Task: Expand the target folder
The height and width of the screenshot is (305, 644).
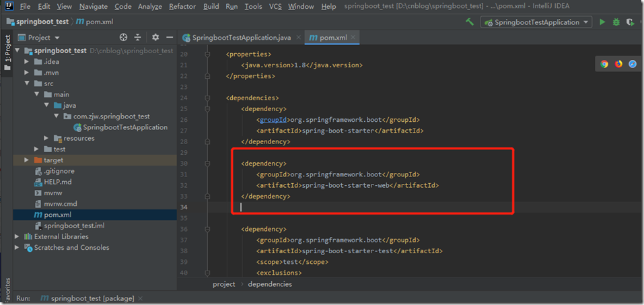Action: pyautogui.click(x=27, y=160)
